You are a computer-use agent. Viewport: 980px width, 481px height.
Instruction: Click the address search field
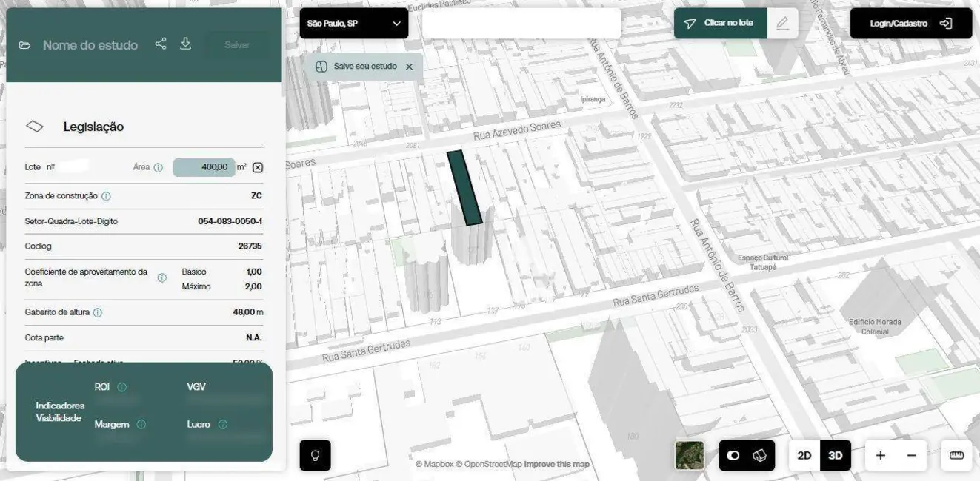coord(521,24)
